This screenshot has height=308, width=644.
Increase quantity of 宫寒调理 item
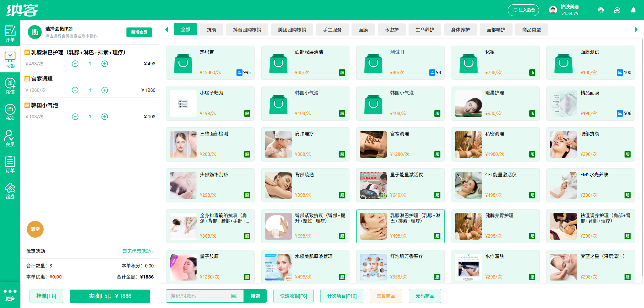click(105, 90)
